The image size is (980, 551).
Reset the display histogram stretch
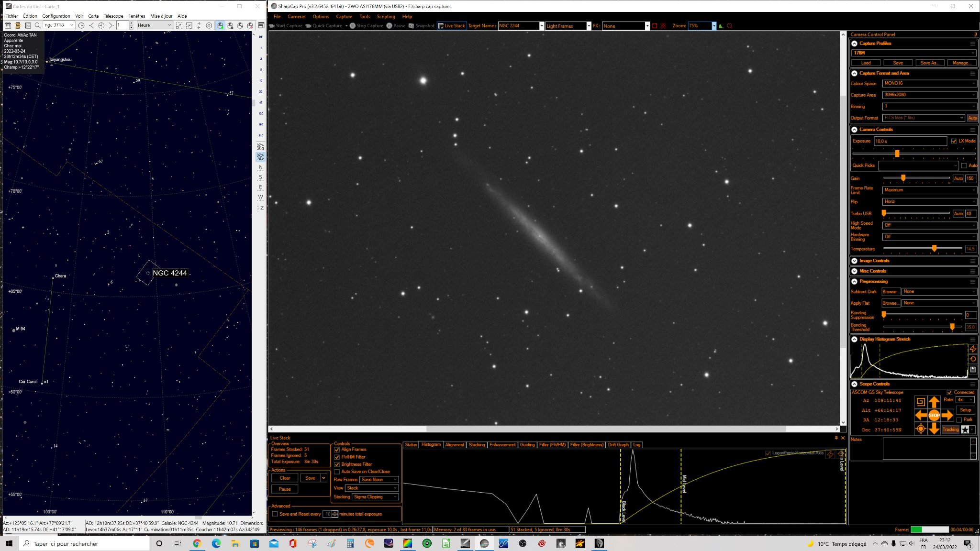tap(973, 359)
